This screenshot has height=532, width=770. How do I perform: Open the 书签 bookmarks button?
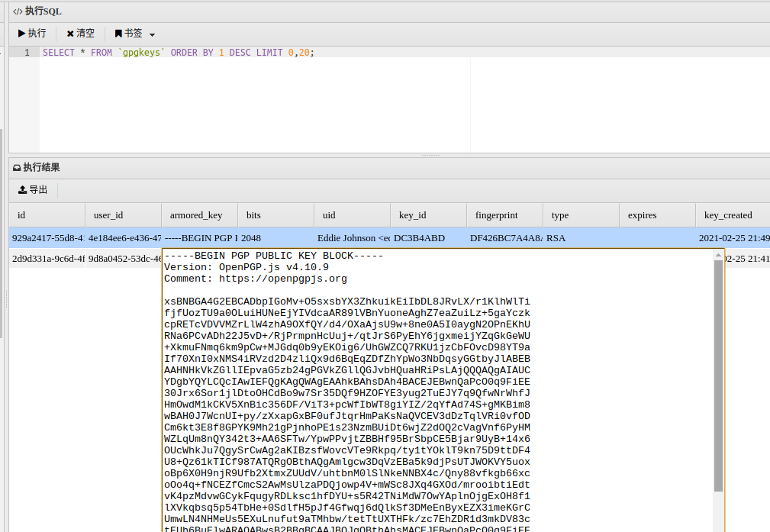[129, 34]
